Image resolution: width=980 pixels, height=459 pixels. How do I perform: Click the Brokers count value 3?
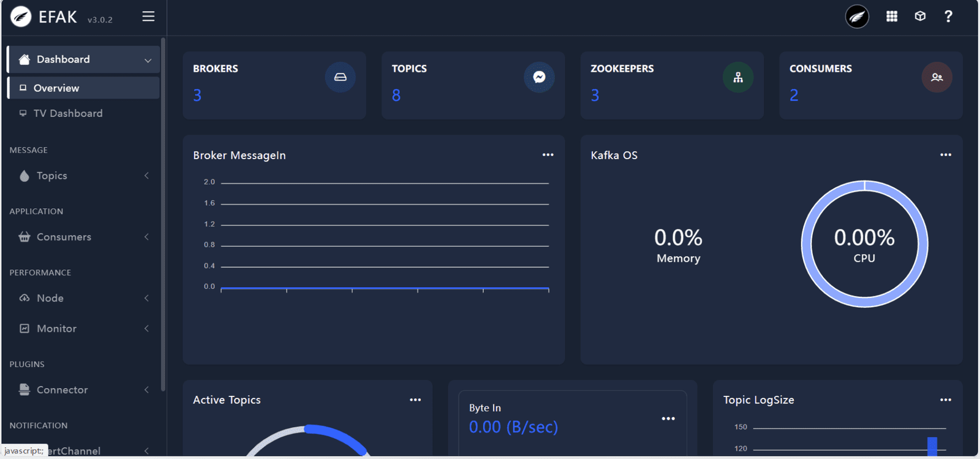click(197, 95)
